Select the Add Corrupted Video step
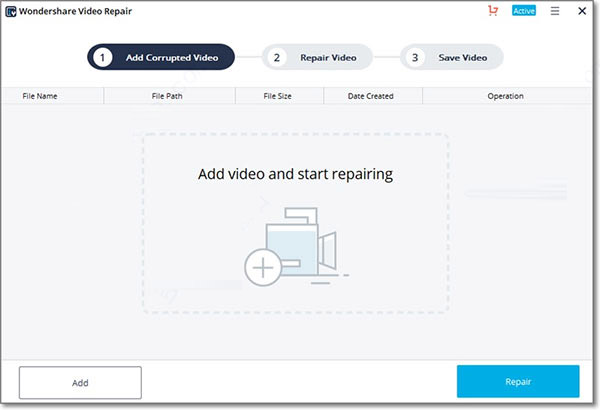The image size is (600, 410). (x=161, y=57)
